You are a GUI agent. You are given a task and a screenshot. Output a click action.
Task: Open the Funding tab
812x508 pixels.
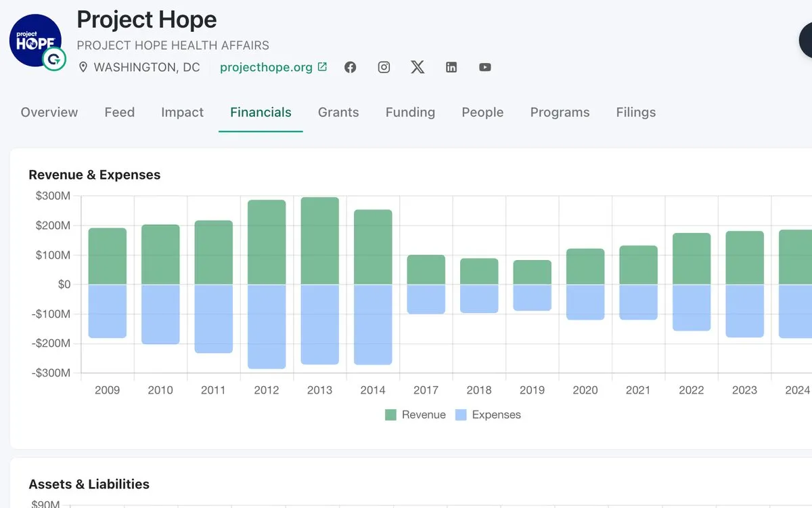410,112
